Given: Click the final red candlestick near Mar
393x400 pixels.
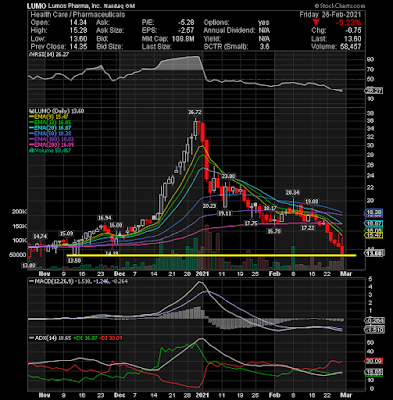Looking at the screenshot, I should 342,250.
